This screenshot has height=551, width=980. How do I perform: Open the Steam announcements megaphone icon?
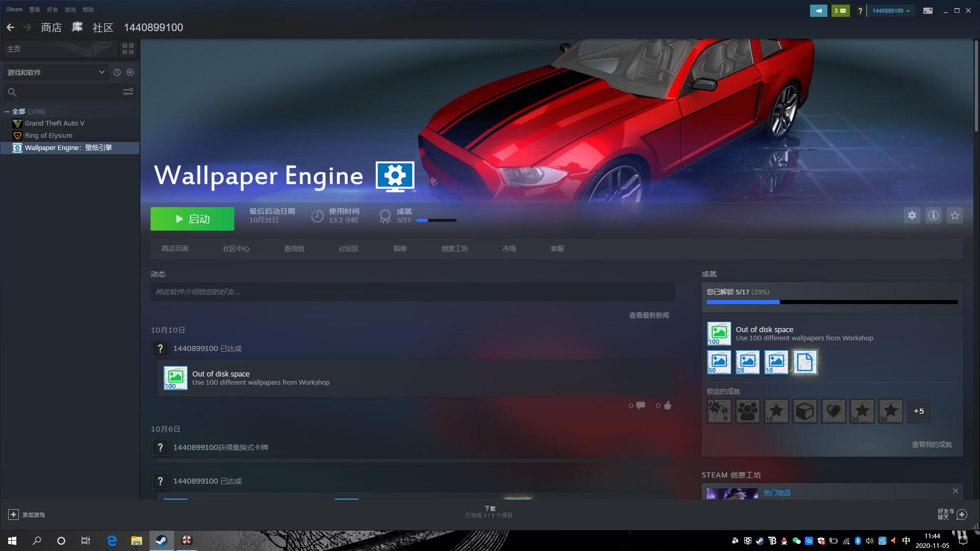tap(819, 11)
